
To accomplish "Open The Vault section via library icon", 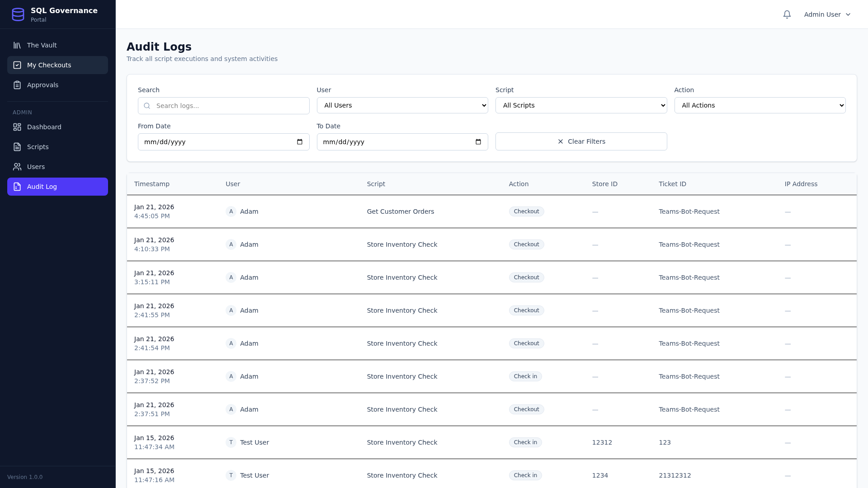I will click(17, 45).
